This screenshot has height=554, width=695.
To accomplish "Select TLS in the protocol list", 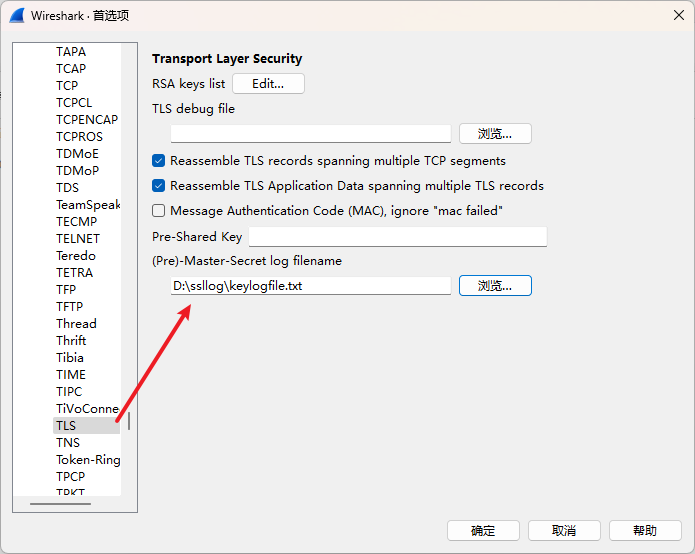I will point(66,426).
